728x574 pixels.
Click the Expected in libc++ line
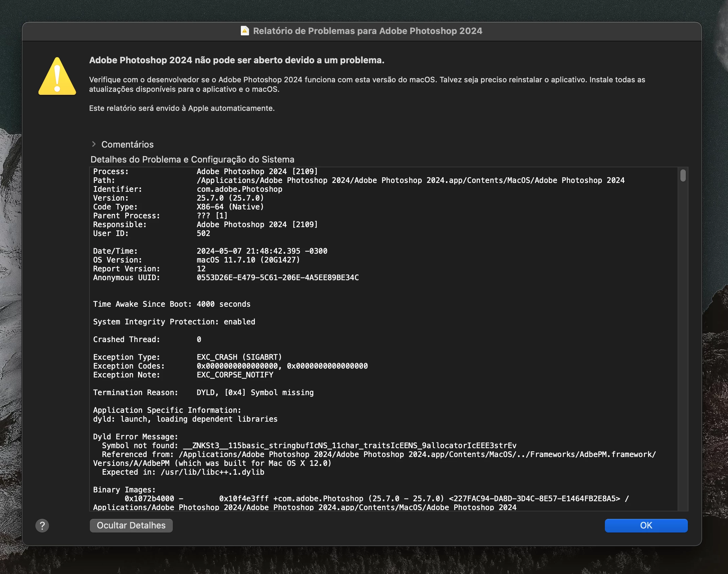(x=183, y=472)
